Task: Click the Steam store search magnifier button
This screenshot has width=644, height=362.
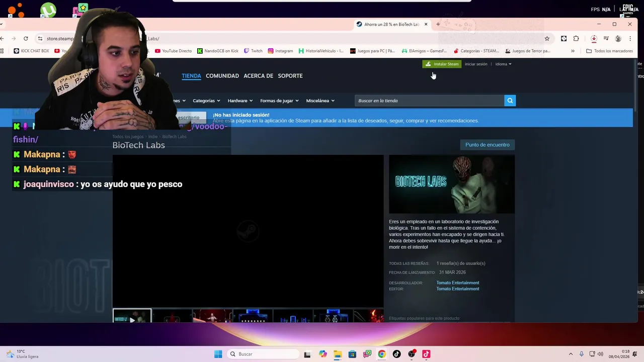Action: point(510,101)
